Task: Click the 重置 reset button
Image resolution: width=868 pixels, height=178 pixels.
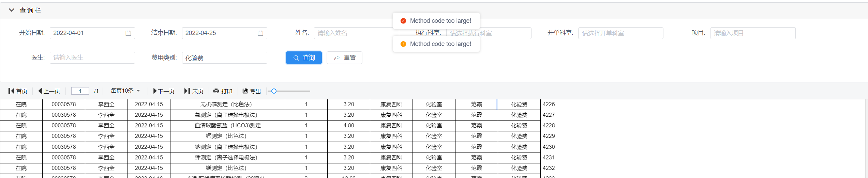Action: click(x=344, y=58)
